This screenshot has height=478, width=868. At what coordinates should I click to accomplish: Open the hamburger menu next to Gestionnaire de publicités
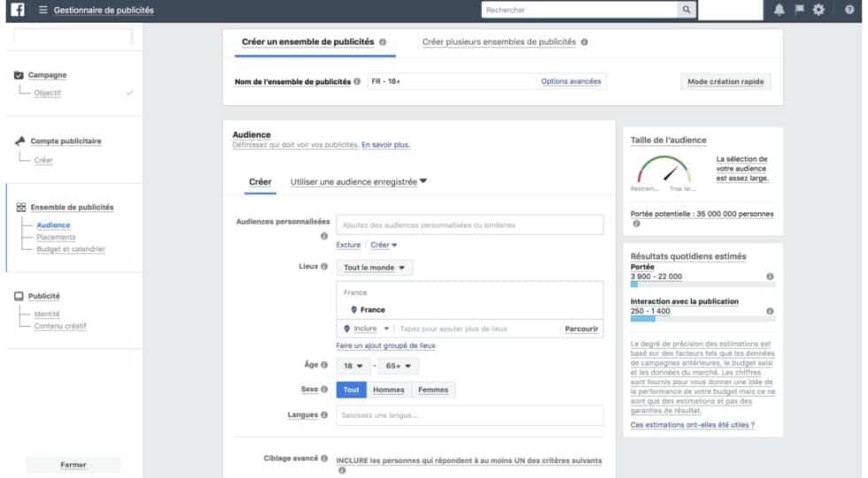(43, 10)
